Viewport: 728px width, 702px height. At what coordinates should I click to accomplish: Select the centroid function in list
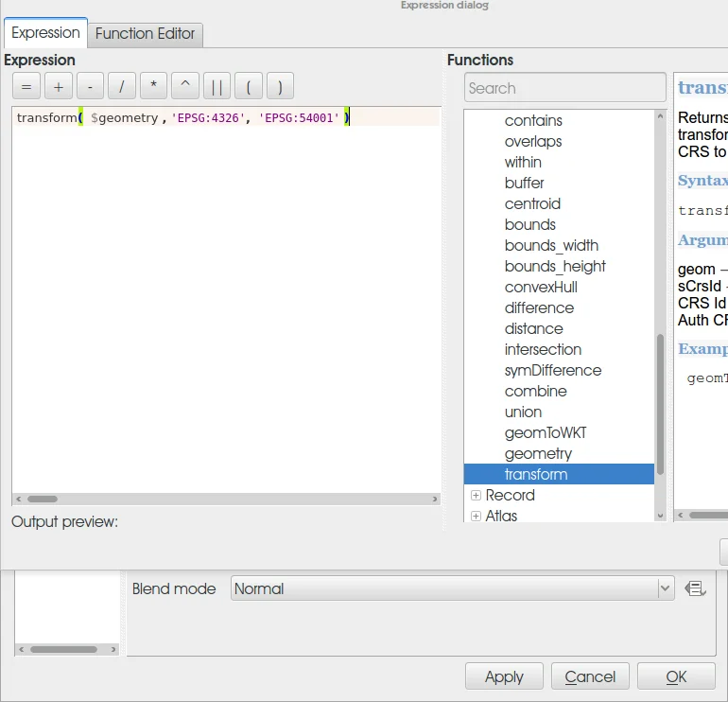pyautogui.click(x=532, y=204)
